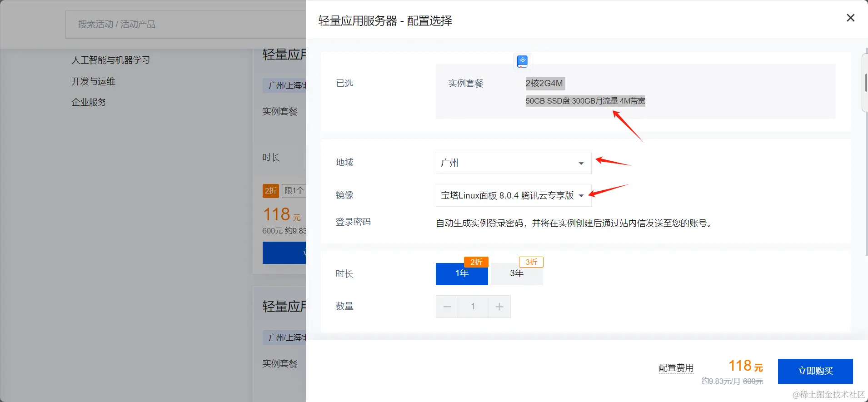Click the 登录密码 label
The width and height of the screenshot is (868, 402).
pyautogui.click(x=353, y=222)
